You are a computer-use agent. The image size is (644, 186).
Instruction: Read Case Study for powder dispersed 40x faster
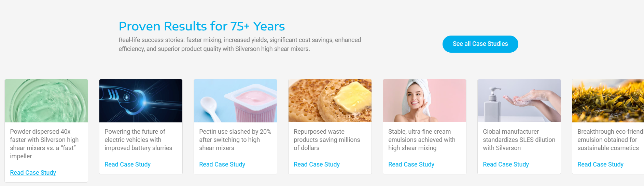click(x=33, y=173)
